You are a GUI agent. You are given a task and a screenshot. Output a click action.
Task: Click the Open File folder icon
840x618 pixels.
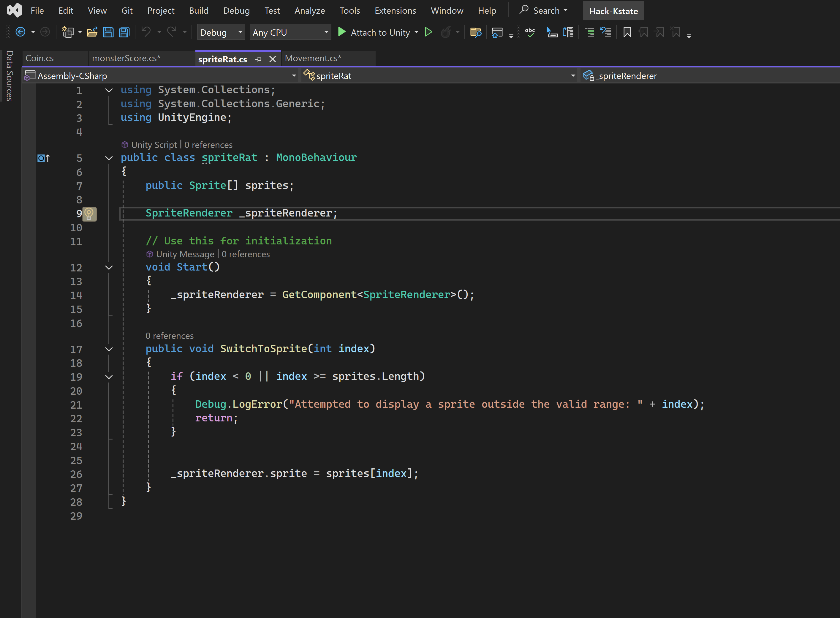coord(92,32)
